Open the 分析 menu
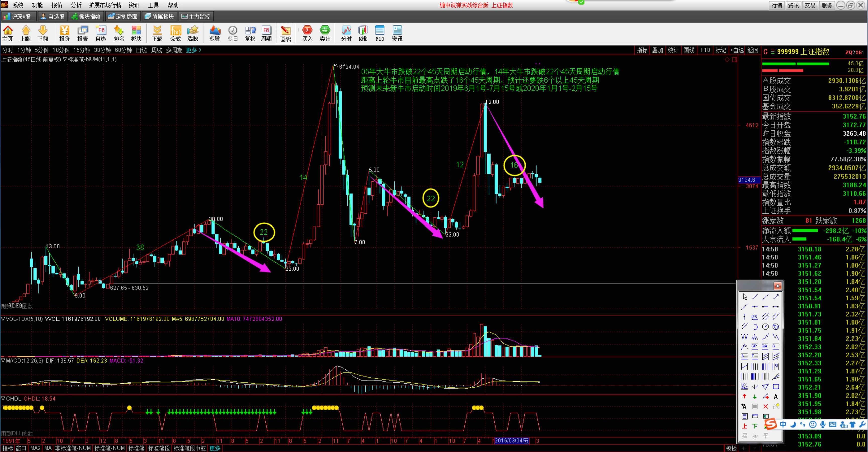This screenshot has width=868, height=452. point(76,5)
